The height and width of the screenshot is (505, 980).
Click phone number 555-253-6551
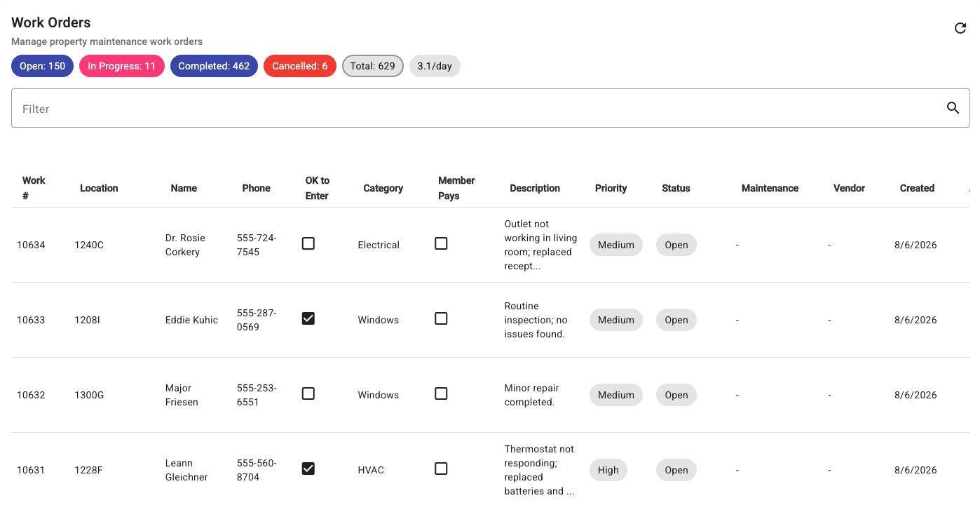pos(257,395)
